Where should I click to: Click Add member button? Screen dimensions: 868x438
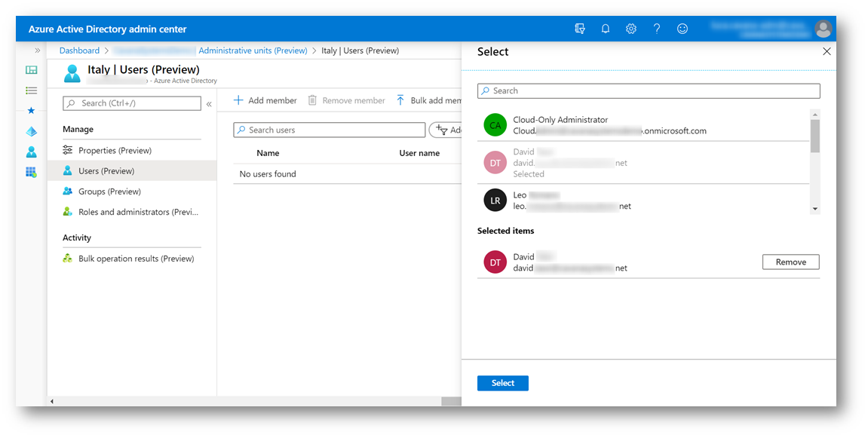(265, 100)
